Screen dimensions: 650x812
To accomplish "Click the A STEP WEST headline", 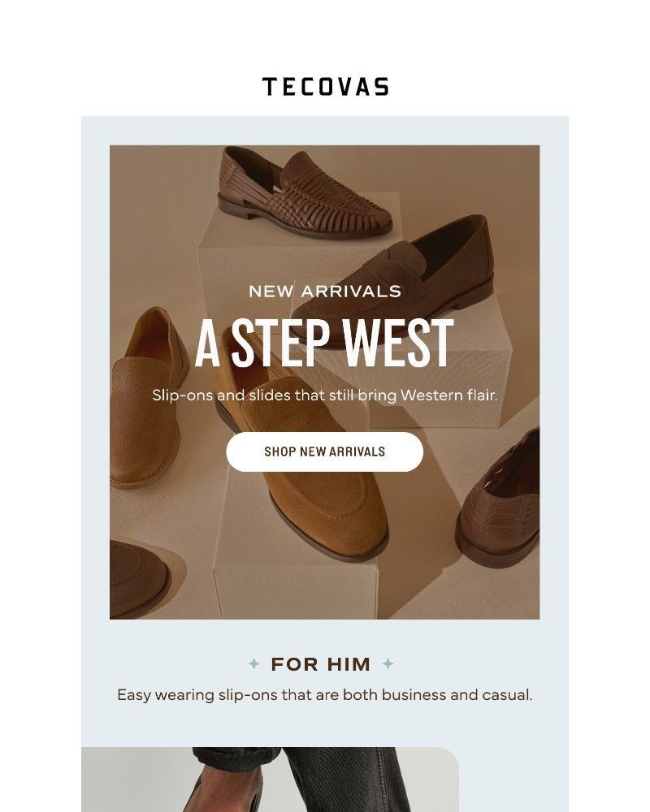I will (x=324, y=339).
